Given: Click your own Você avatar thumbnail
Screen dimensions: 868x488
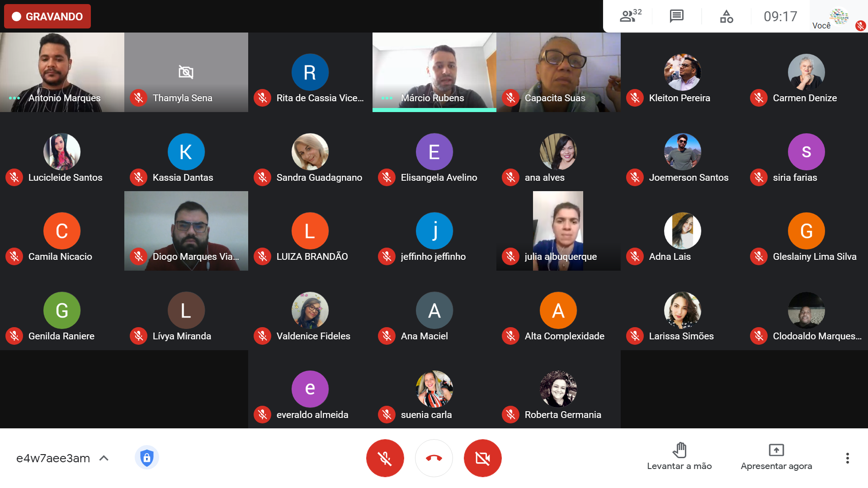Looking at the screenshot, I should [839, 16].
